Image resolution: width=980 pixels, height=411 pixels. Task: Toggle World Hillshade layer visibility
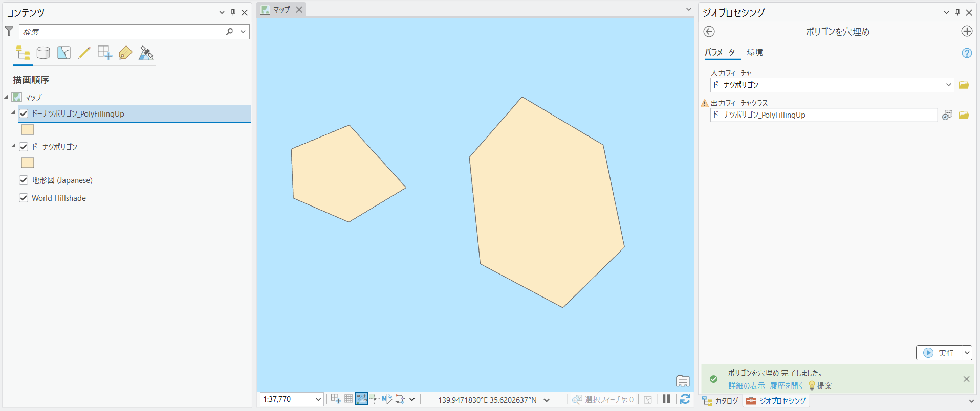[x=24, y=198]
